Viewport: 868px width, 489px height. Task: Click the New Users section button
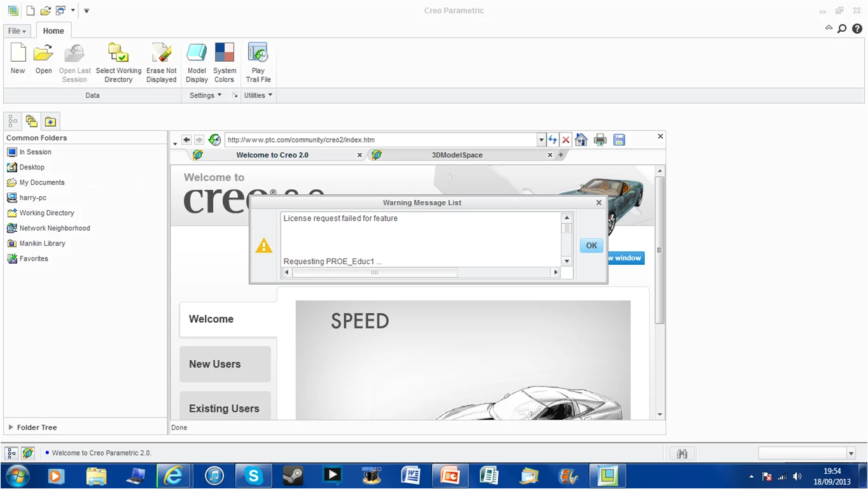click(x=225, y=364)
